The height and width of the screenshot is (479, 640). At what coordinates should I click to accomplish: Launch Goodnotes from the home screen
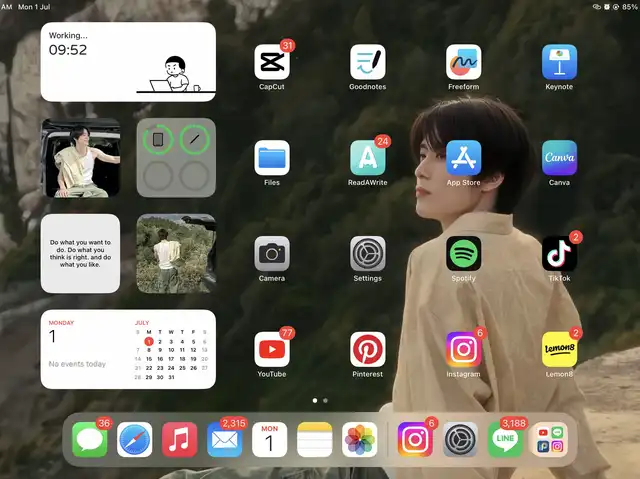point(367,62)
